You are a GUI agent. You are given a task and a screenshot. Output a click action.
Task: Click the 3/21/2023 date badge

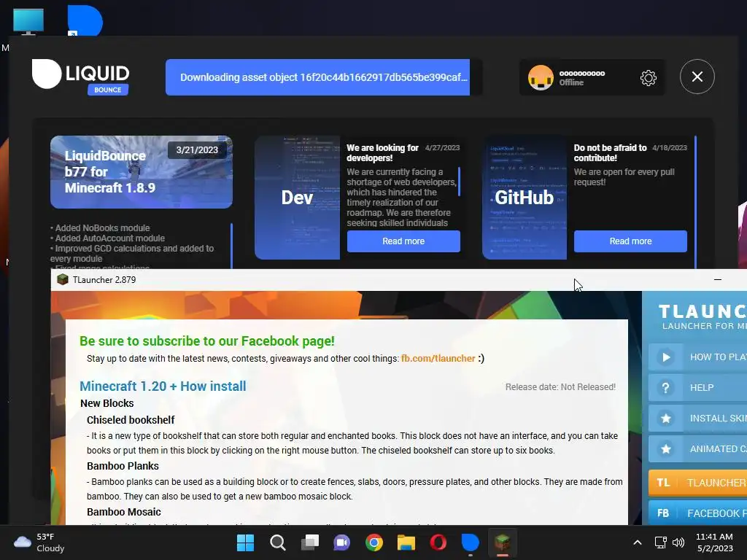tap(197, 150)
